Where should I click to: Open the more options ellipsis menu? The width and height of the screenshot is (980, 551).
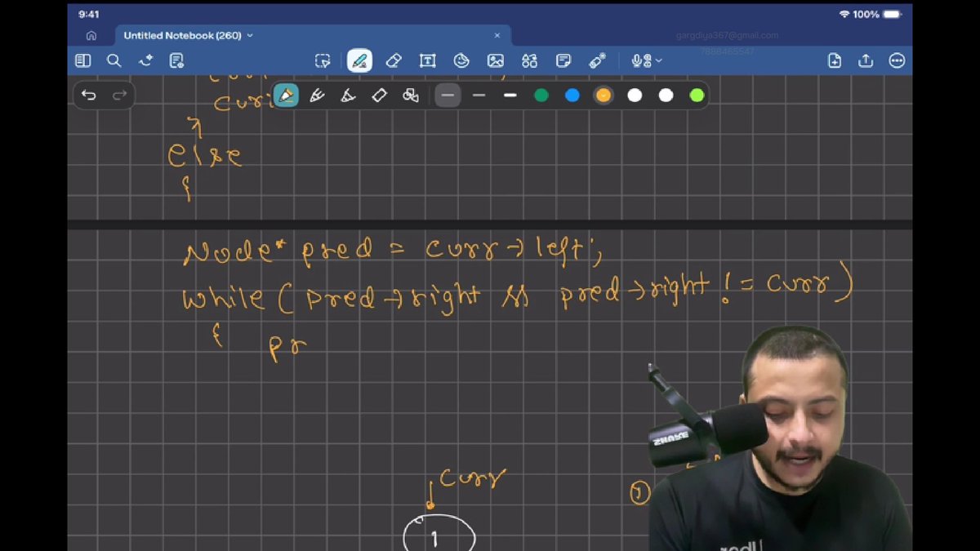(x=897, y=60)
